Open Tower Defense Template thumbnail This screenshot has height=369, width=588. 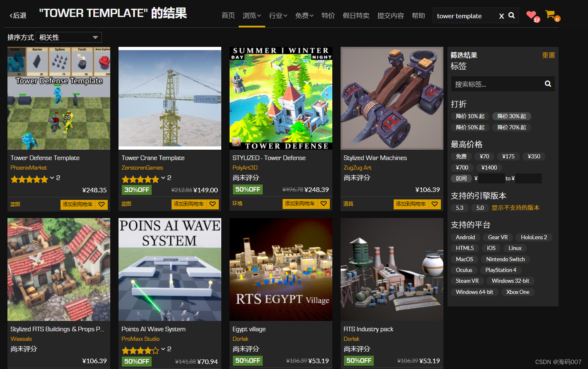pyautogui.click(x=59, y=98)
